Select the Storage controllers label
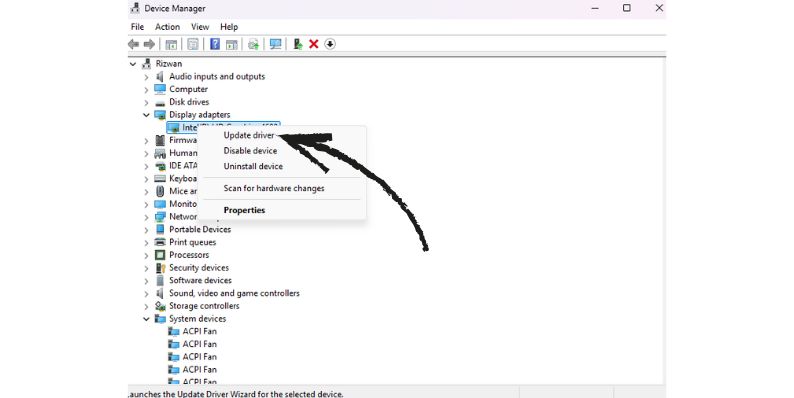Image resolution: width=794 pixels, height=398 pixels. 204,306
